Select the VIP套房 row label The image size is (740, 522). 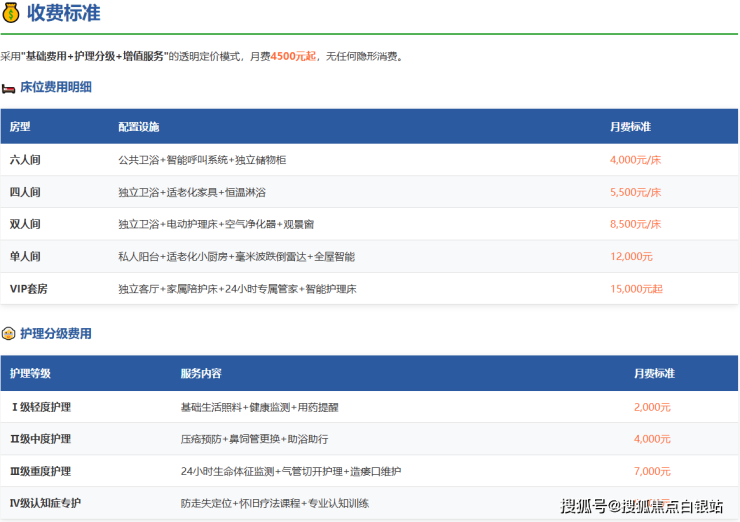pyautogui.click(x=29, y=289)
